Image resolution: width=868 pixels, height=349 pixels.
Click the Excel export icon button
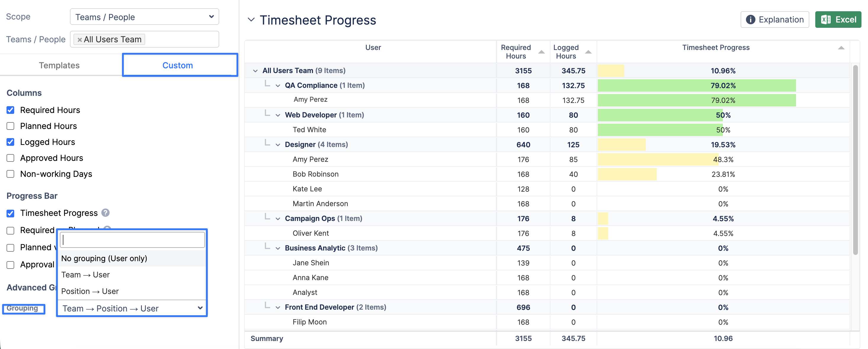click(838, 20)
